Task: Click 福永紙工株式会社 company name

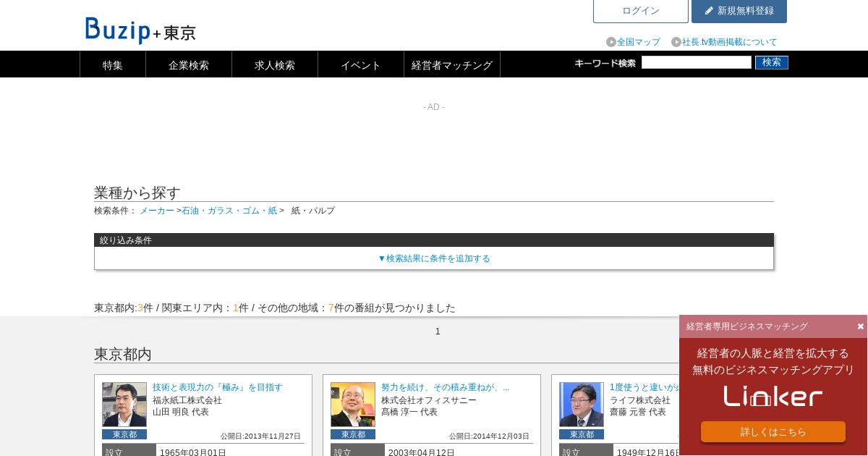Action: point(187,400)
